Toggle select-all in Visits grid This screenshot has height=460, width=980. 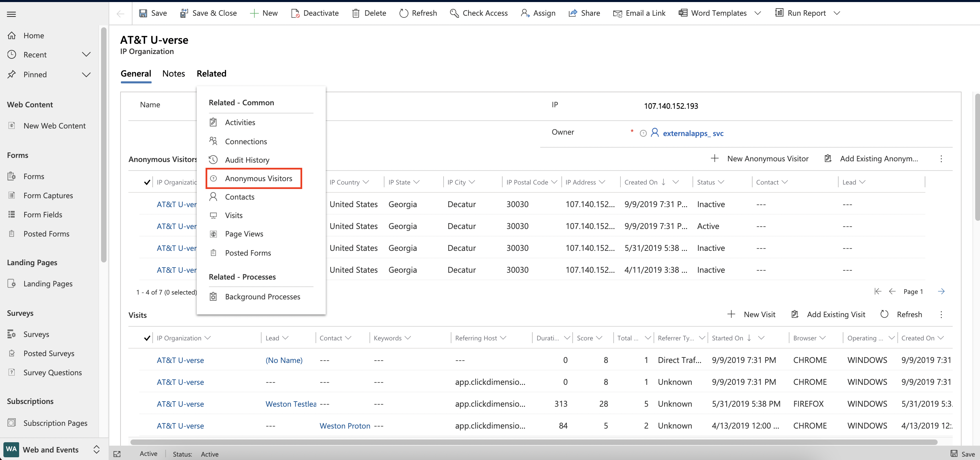(147, 338)
